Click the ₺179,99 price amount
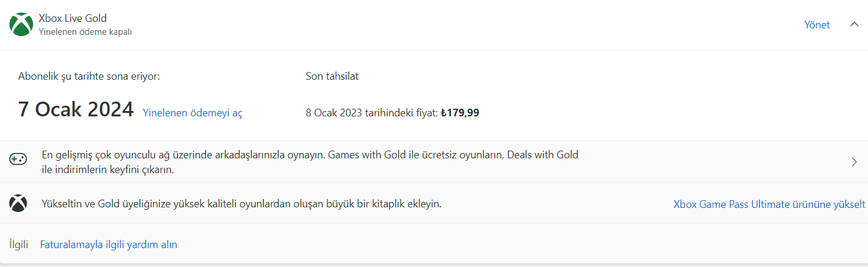Screen dimensions: 868x267 [460, 112]
